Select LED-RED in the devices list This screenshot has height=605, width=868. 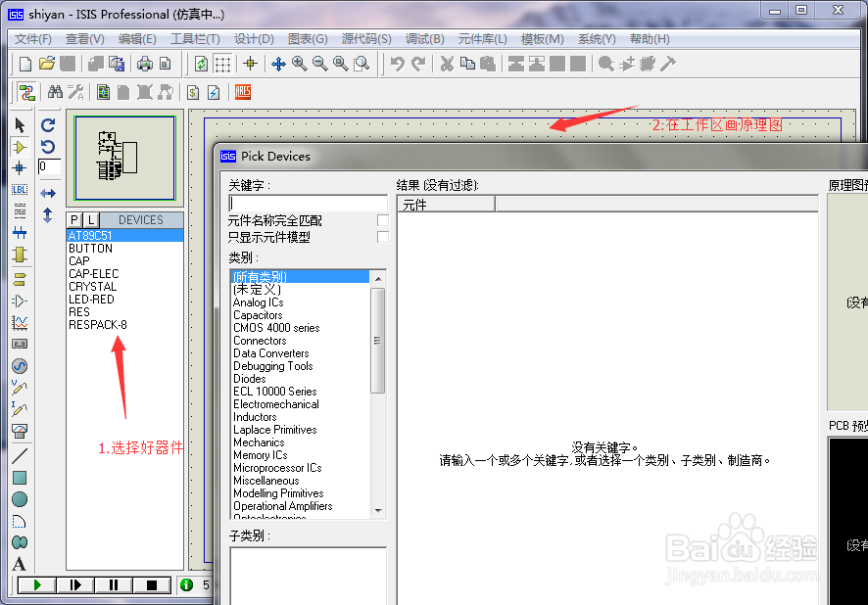125,300
